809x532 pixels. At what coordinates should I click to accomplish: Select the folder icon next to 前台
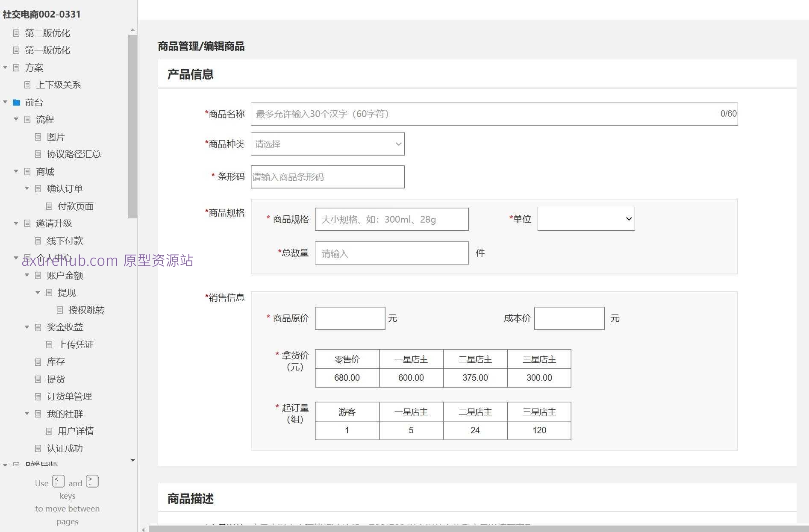click(16, 102)
